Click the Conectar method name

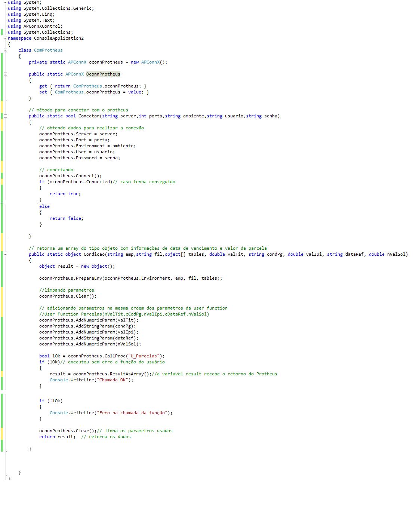(89, 116)
